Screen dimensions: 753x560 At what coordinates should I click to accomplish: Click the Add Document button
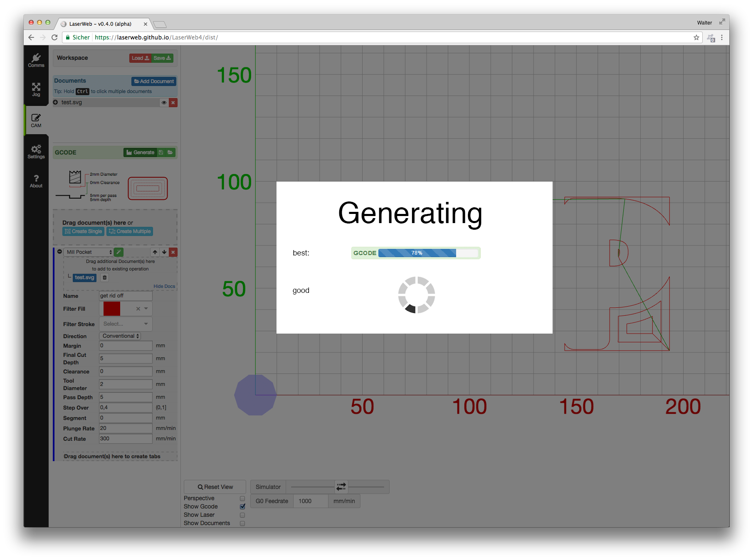pyautogui.click(x=154, y=81)
